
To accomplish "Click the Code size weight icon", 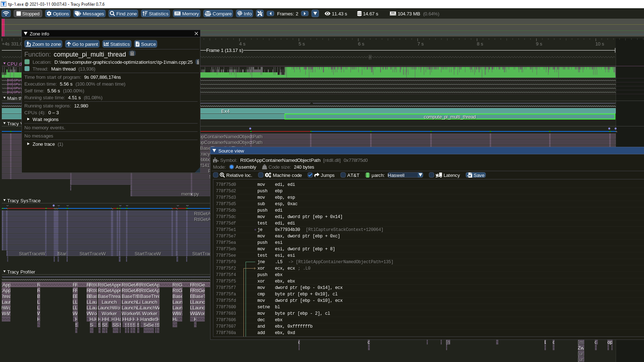I will pyautogui.click(x=265, y=167).
